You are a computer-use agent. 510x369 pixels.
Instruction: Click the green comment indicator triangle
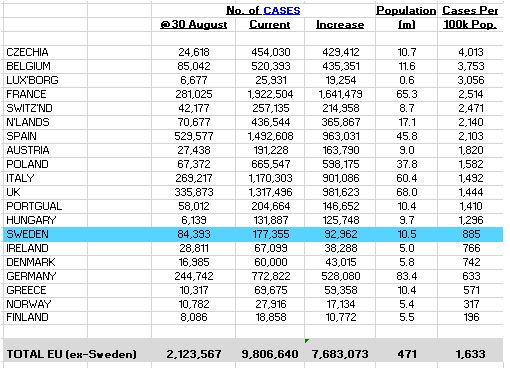pyautogui.click(x=307, y=341)
